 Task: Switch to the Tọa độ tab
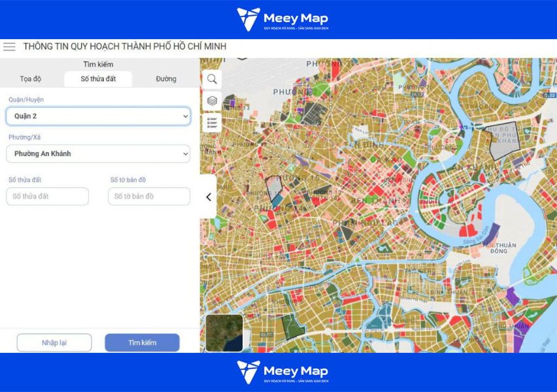[31, 79]
